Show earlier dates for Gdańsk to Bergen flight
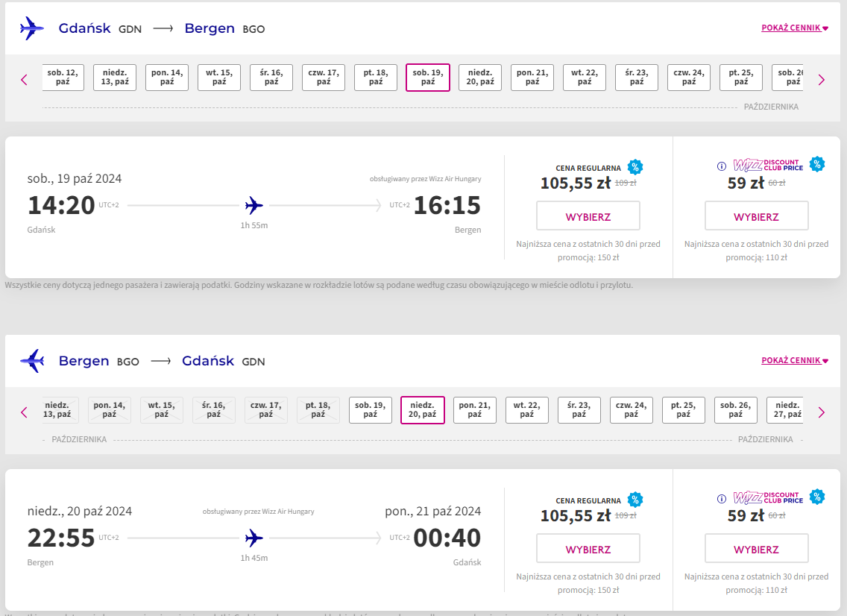This screenshot has height=616, width=847. pyautogui.click(x=24, y=80)
